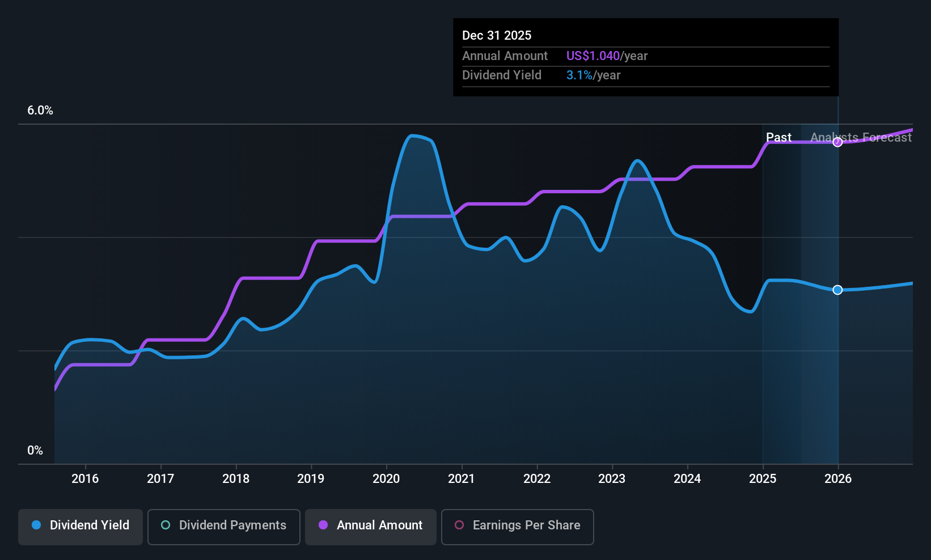The image size is (931, 560).
Task: Select the 2017 x-axis label
Action: [160, 479]
